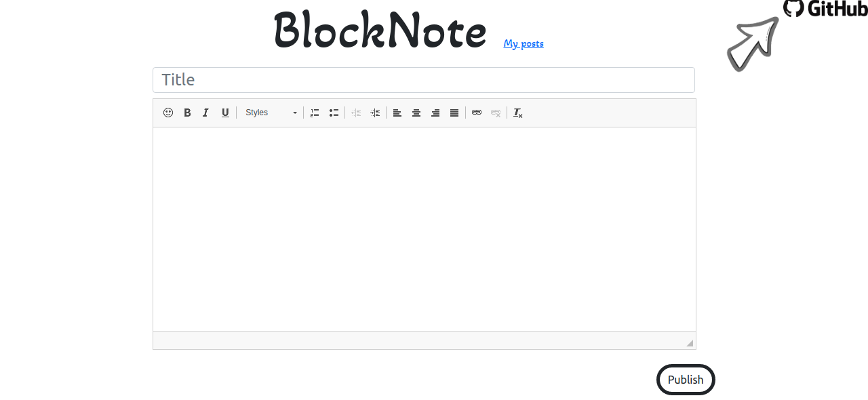Click inside the editor text area
The width and height of the screenshot is (868, 400).
click(x=425, y=229)
